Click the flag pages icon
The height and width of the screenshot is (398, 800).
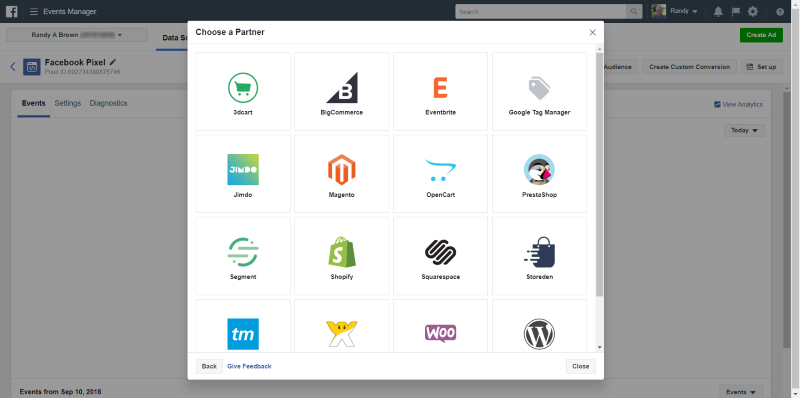point(736,11)
